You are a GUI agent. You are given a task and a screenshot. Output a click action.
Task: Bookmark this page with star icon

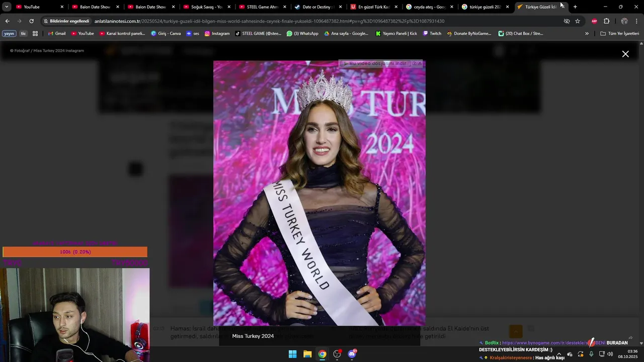click(578, 21)
